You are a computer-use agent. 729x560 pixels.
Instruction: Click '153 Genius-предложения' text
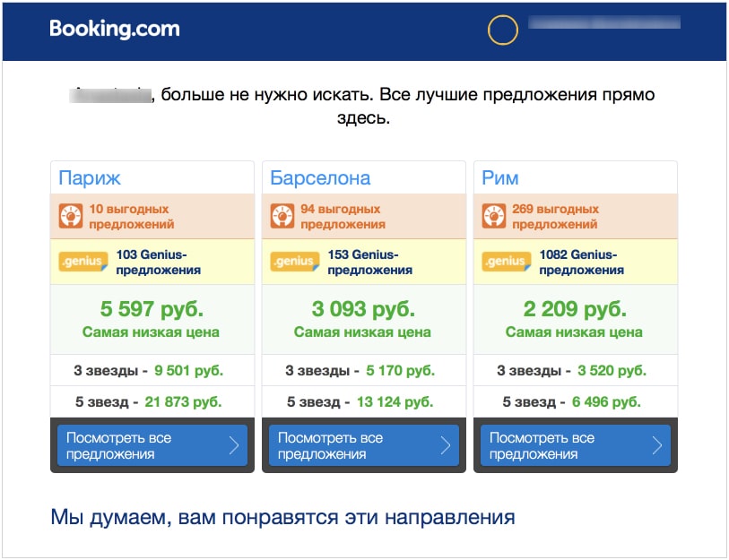pyautogui.click(x=370, y=263)
